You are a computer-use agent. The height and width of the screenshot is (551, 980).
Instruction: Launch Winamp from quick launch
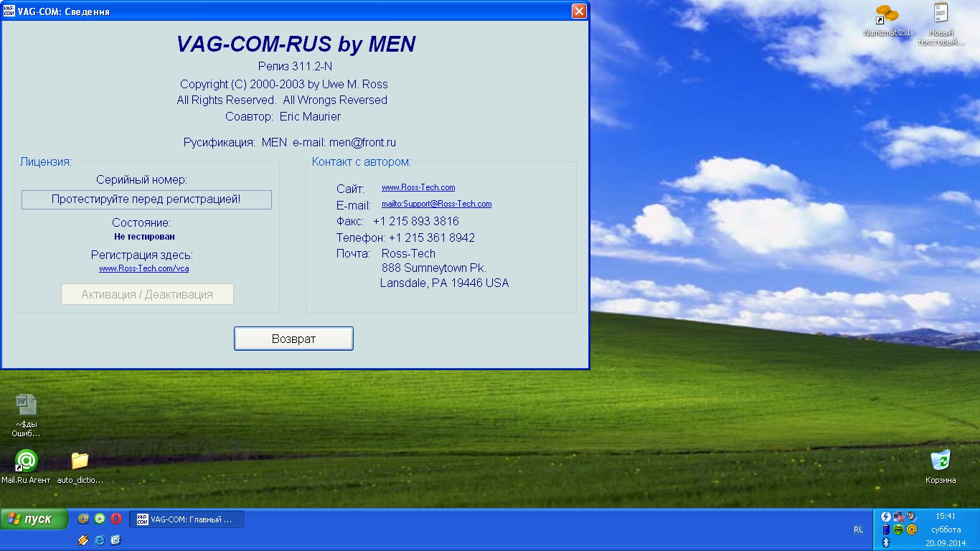(x=83, y=540)
